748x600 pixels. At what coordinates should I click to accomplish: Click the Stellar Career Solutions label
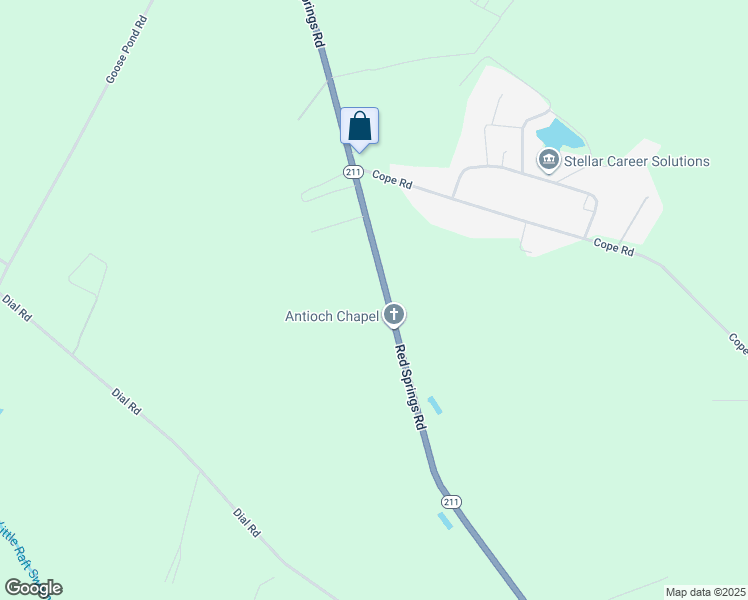click(x=637, y=161)
